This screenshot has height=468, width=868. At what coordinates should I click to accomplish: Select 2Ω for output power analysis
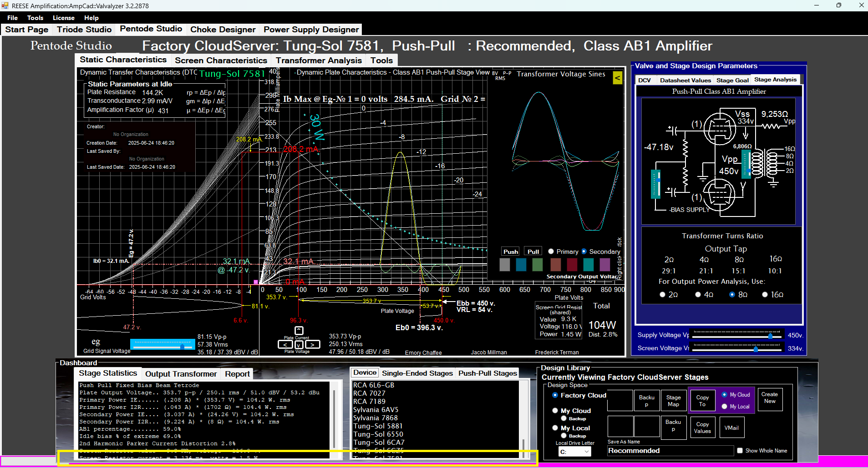[662, 295]
